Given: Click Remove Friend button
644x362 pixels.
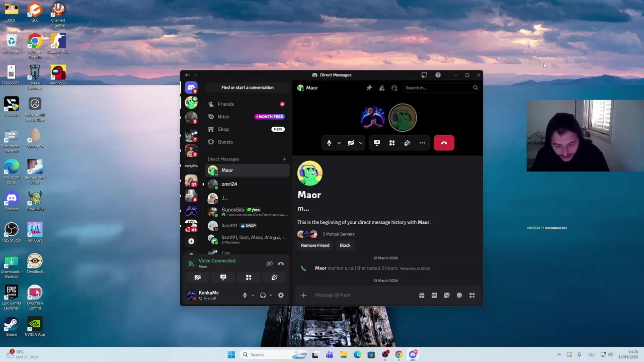Looking at the screenshot, I should (315, 245).
